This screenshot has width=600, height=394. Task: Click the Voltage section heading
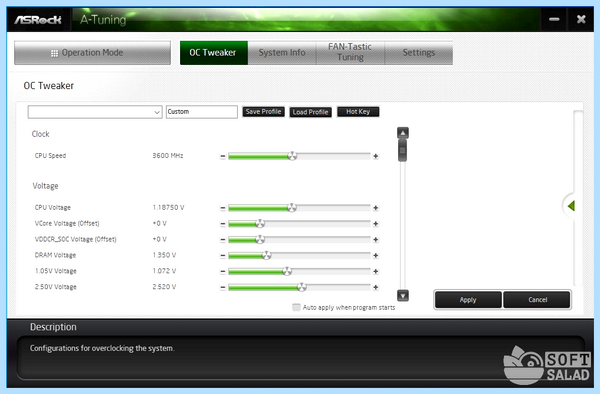click(x=45, y=186)
